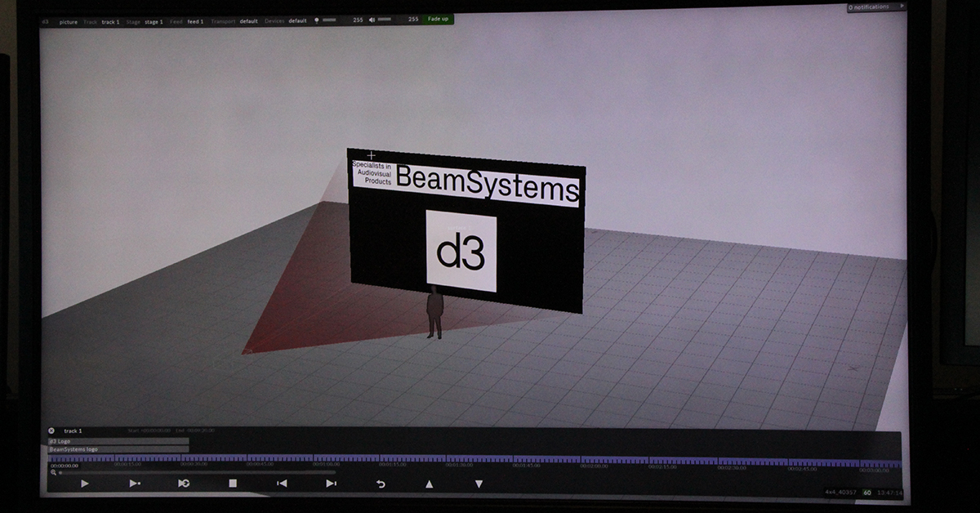Click the play button in the transport bar
Image resolution: width=980 pixels, height=513 pixels.
coord(85,484)
